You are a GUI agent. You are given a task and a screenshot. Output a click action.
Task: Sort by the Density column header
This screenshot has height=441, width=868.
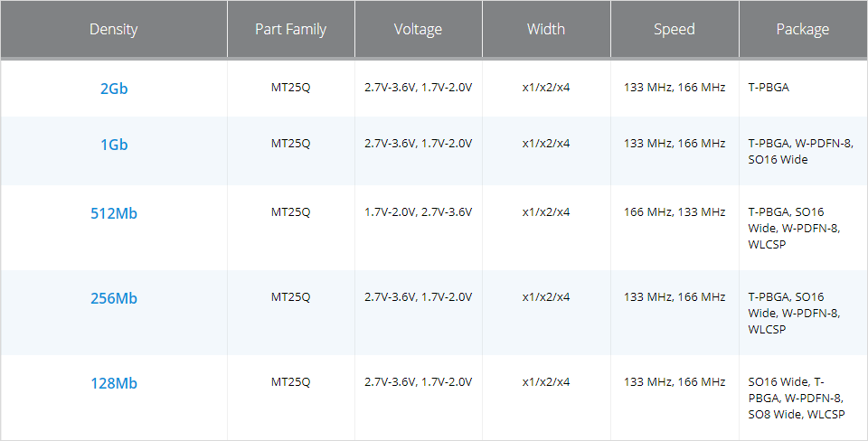coord(114,29)
